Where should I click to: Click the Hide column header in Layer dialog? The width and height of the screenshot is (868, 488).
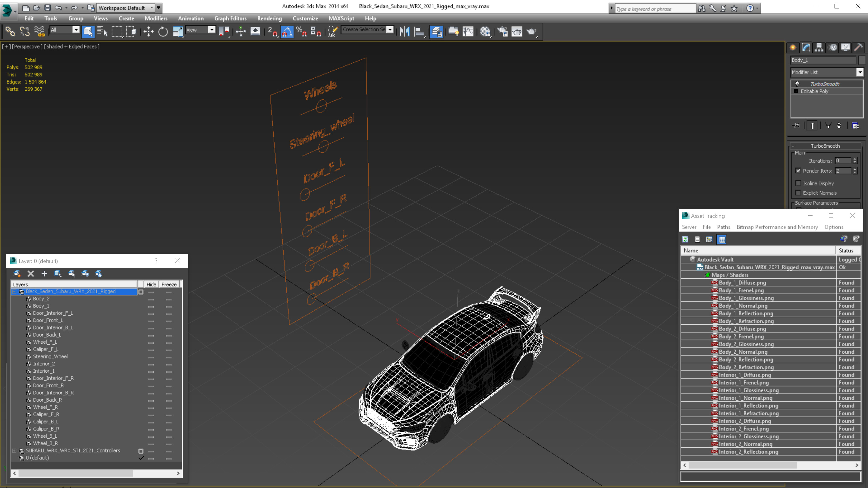151,285
